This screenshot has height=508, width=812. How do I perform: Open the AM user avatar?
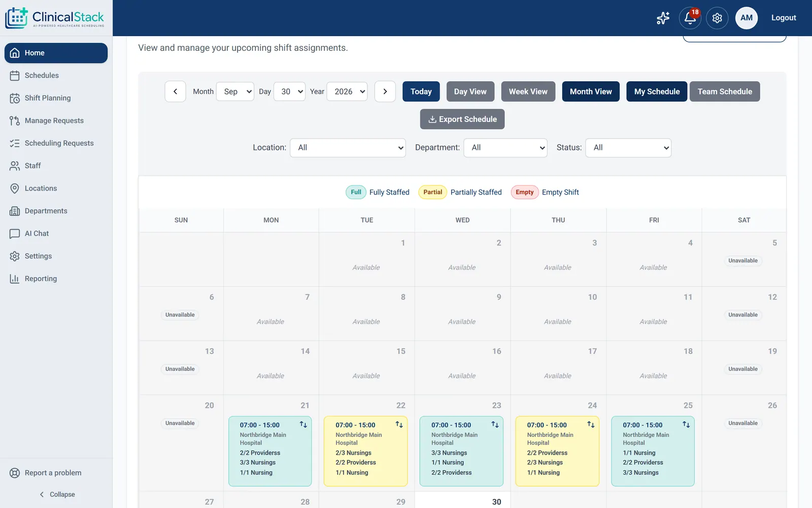747,18
